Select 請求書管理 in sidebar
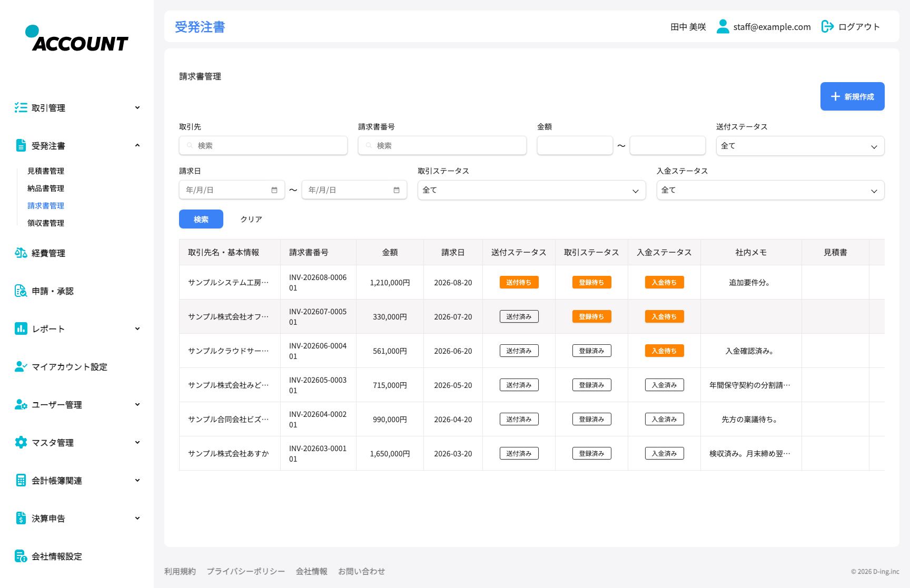Image resolution: width=910 pixels, height=588 pixels. [x=46, y=206]
